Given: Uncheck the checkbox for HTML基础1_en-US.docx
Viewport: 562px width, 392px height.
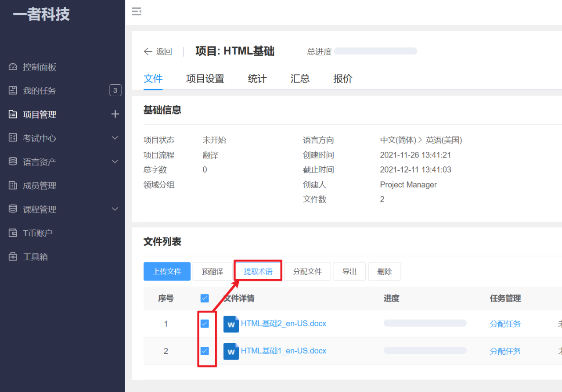Looking at the screenshot, I should click(204, 351).
